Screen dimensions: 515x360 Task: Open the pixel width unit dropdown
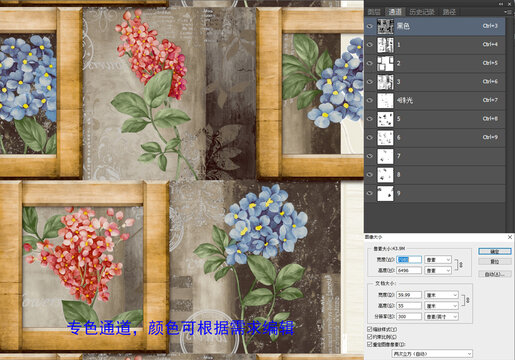point(438,259)
